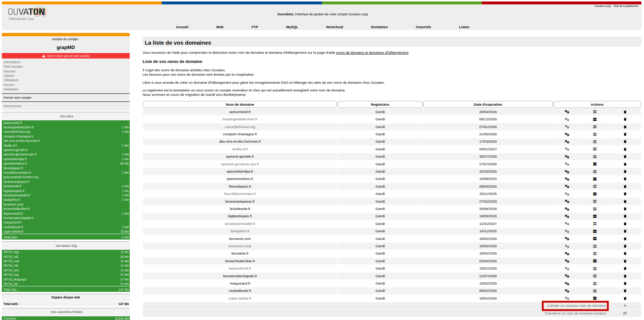The width and height of the screenshot is (644, 320).
Task: Click the 'Fermer mon compte' link
Action: pos(17,98)
